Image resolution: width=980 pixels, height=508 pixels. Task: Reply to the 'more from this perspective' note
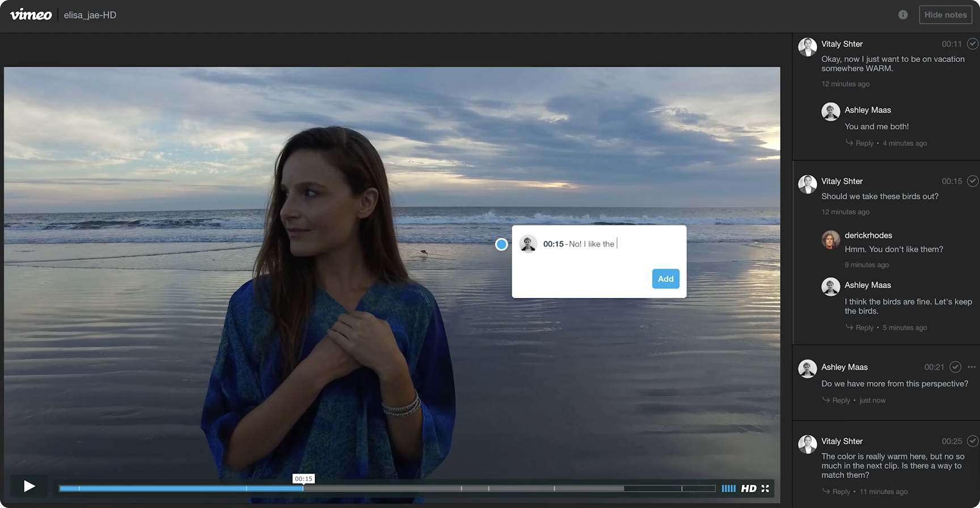click(x=837, y=400)
